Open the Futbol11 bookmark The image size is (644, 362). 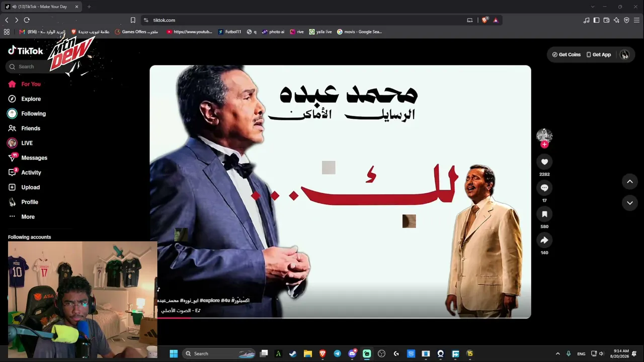click(230, 32)
